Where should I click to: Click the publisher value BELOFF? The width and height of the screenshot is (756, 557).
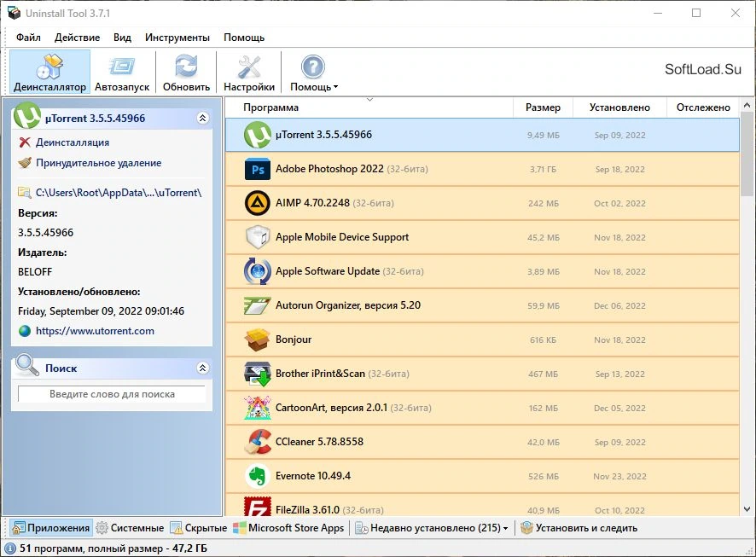tap(35, 272)
